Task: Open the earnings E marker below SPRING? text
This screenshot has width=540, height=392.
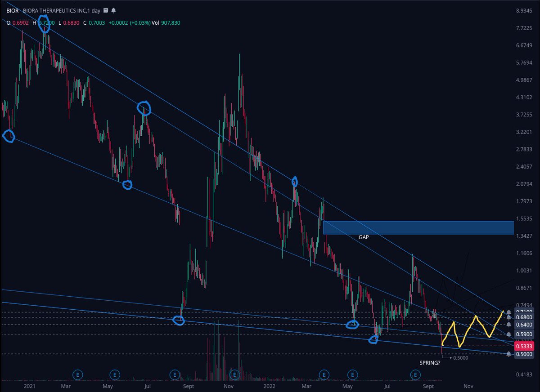Action: [415, 374]
